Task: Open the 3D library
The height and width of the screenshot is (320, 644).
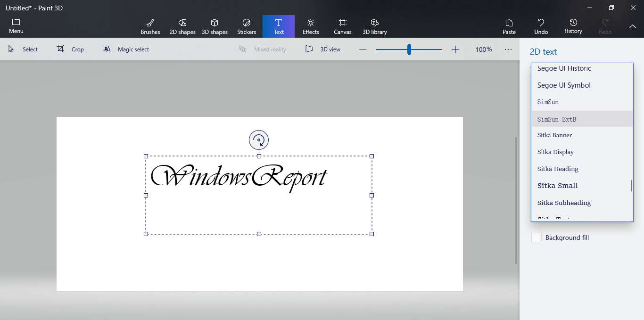Action: tap(375, 26)
